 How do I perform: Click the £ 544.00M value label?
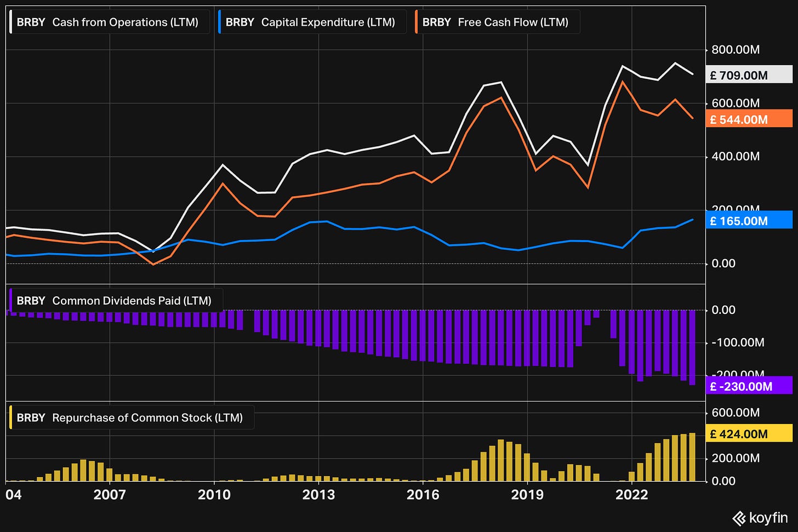[x=749, y=119]
